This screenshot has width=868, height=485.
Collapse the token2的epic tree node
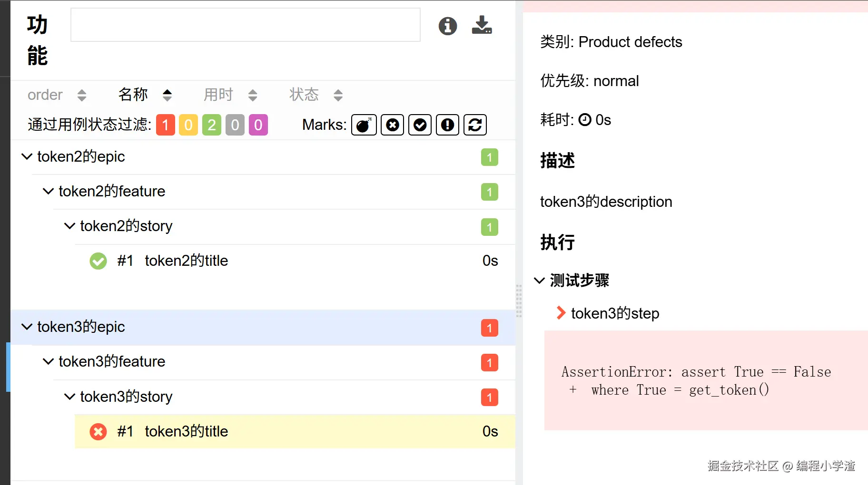27,156
